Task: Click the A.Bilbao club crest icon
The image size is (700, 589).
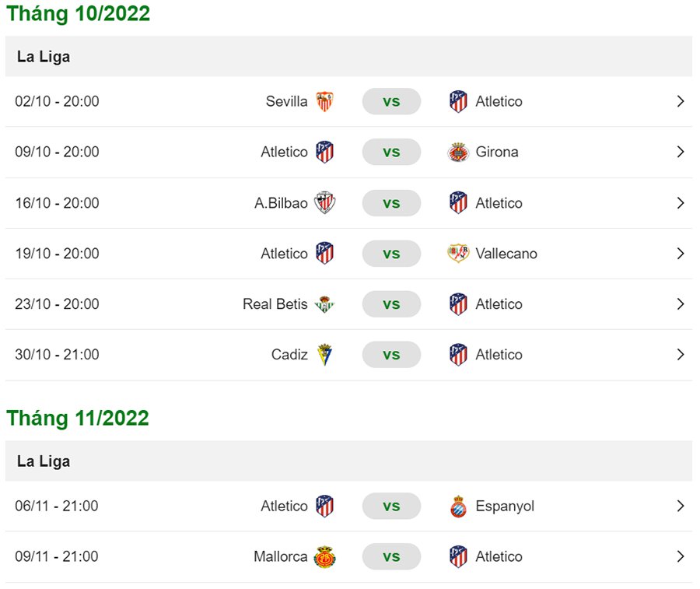Action: [x=324, y=203]
